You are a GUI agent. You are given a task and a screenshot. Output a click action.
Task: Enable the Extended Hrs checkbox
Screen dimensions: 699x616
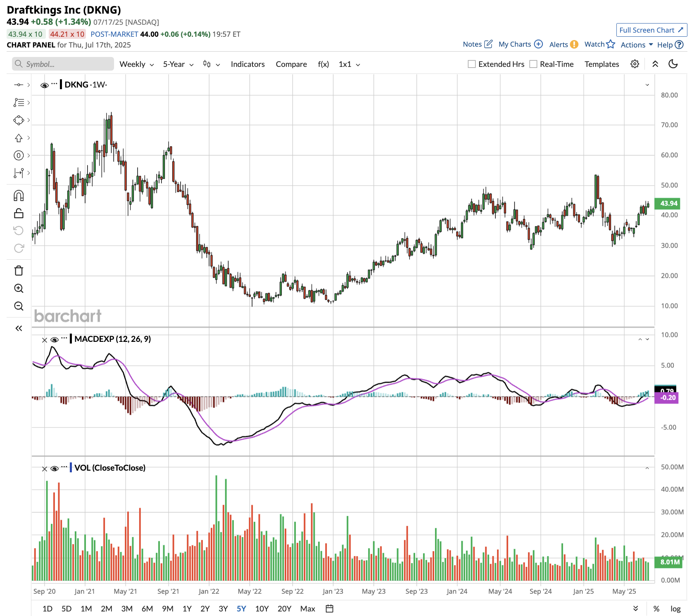(x=472, y=64)
